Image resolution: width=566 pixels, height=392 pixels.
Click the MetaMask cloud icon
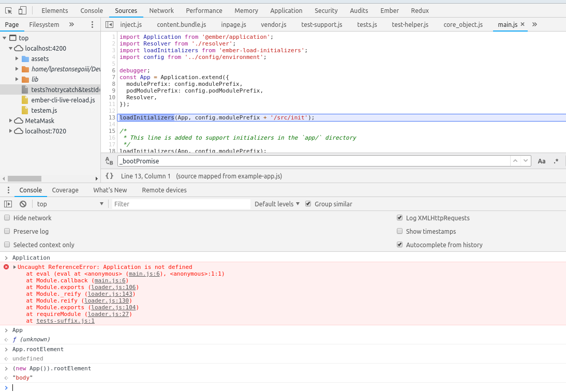(x=19, y=120)
